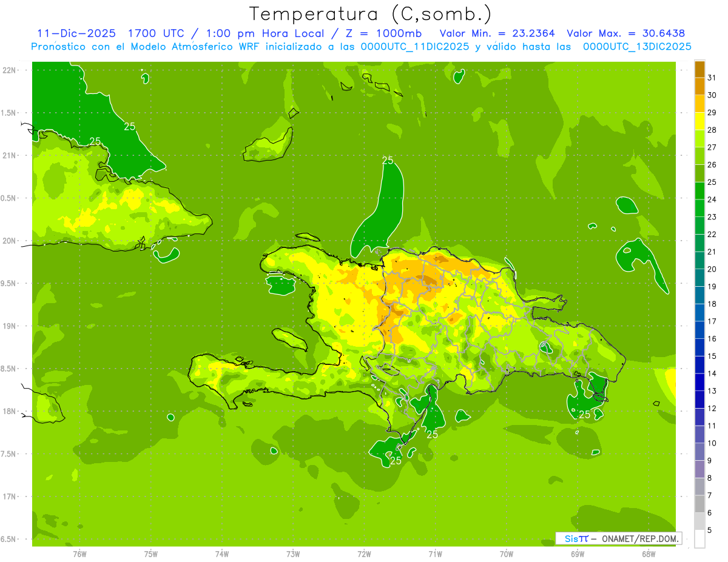The width and height of the screenshot is (728, 562).
Task: Click the '70W' longitude label
Action: click(x=507, y=554)
